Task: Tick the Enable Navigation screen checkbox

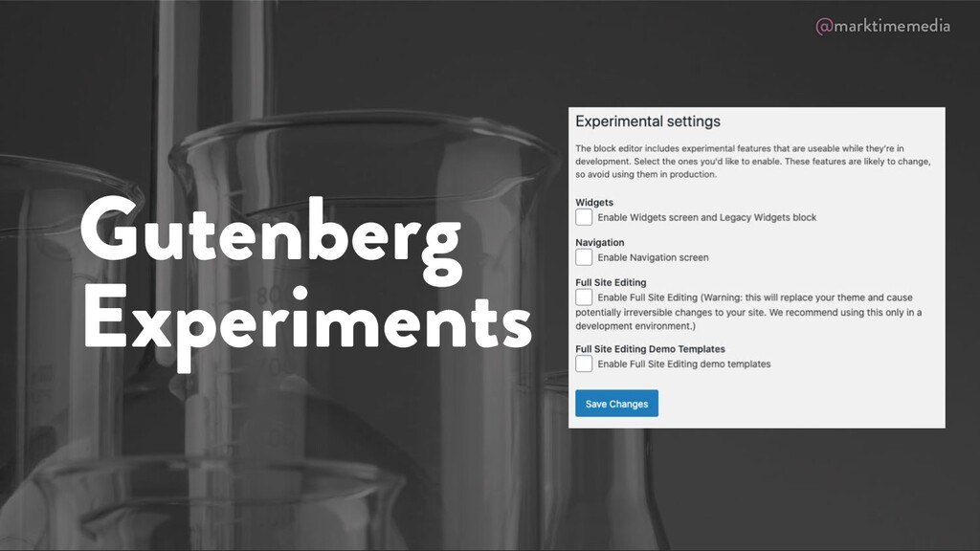Action: [x=584, y=257]
